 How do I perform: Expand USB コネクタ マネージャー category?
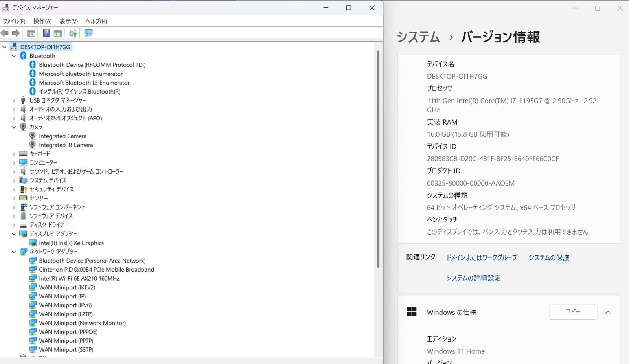click(x=14, y=100)
